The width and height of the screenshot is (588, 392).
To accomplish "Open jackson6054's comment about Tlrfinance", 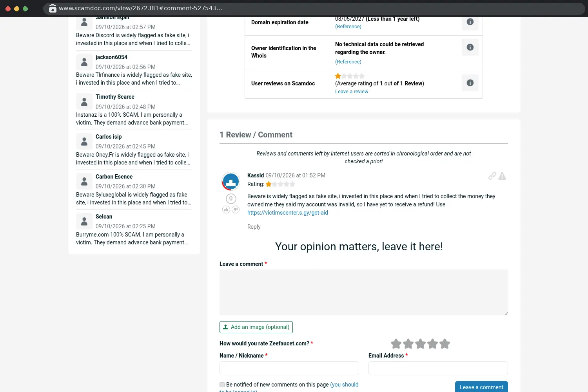I will point(134,79).
